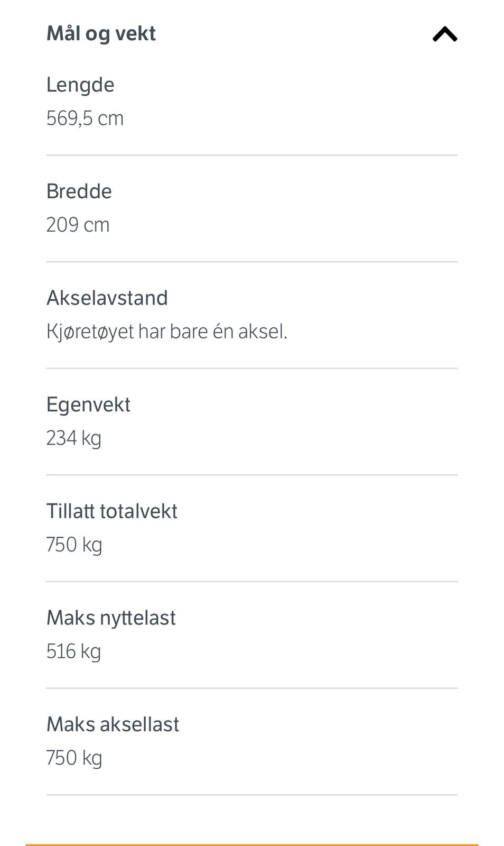The height and width of the screenshot is (846, 504).
Task: Click the divider below Bredde row
Action: tap(252, 262)
